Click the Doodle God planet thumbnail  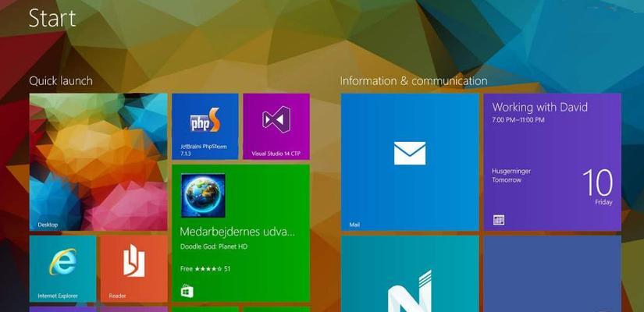203,196
